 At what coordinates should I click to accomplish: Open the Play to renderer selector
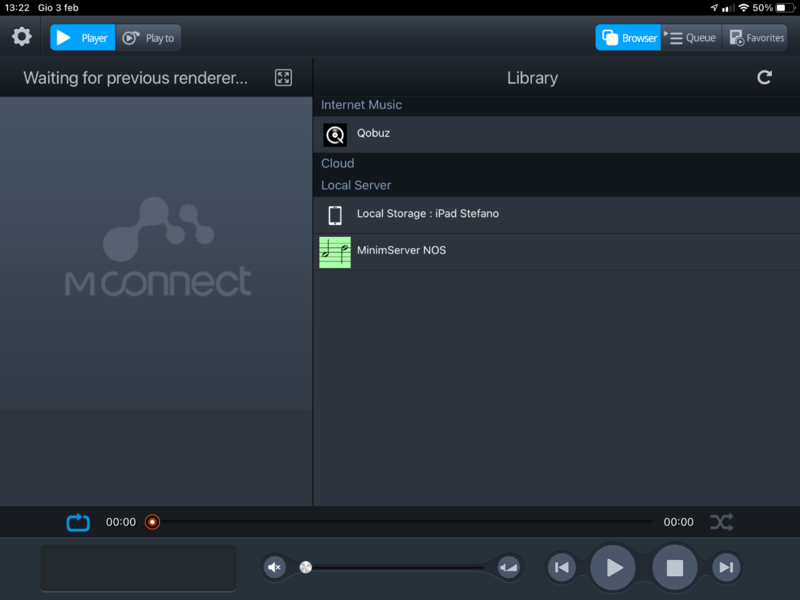coord(148,38)
